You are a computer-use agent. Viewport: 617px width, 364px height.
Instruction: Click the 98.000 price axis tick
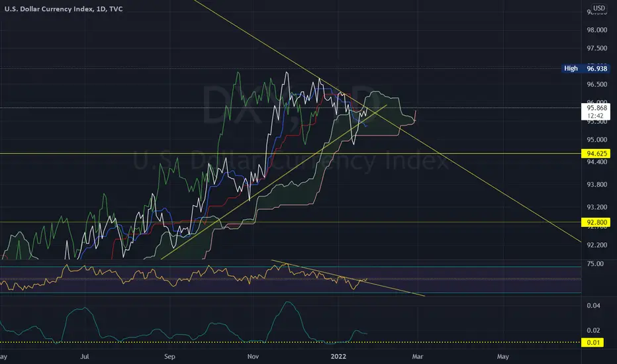[x=596, y=30]
